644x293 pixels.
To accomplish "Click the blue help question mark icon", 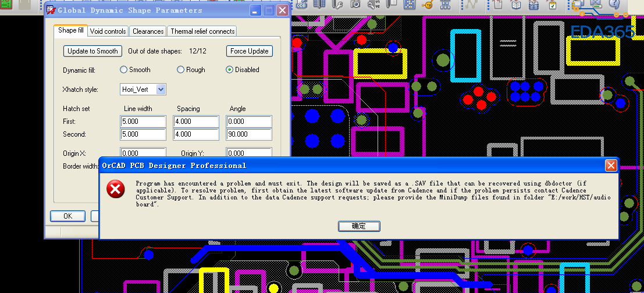I will [x=614, y=3].
